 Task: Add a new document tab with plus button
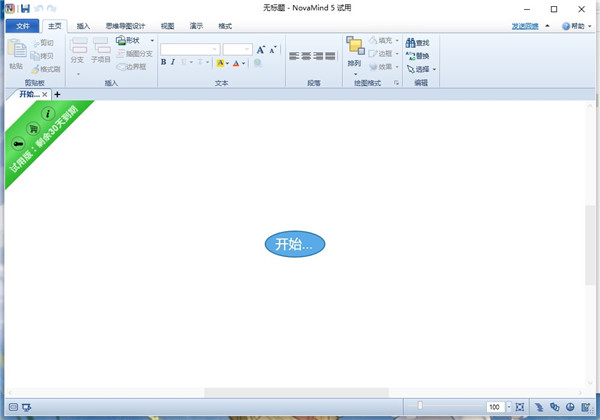click(x=57, y=94)
